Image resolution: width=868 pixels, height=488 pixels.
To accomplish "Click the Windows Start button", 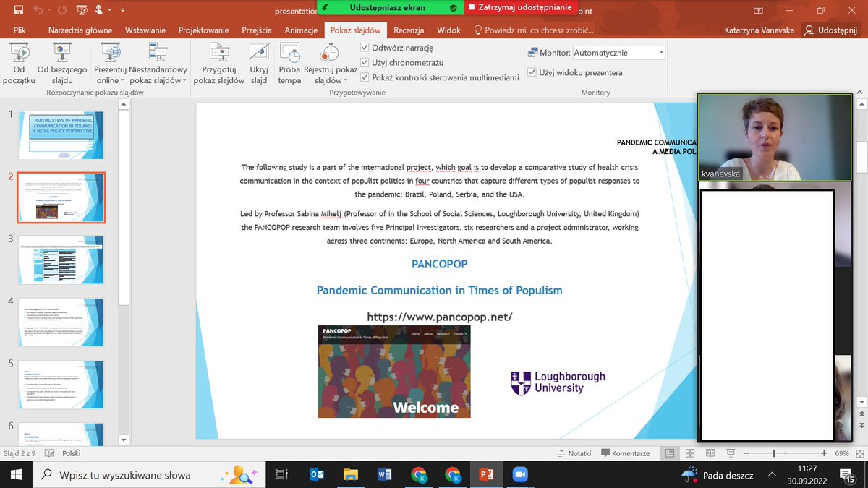I will [16, 475].
